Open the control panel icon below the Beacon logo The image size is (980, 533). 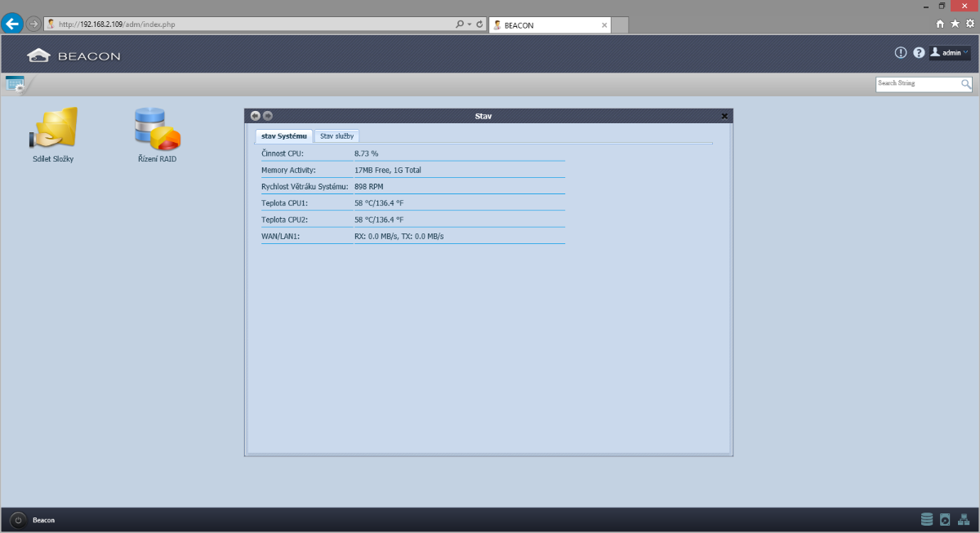[x=15, y=83]
